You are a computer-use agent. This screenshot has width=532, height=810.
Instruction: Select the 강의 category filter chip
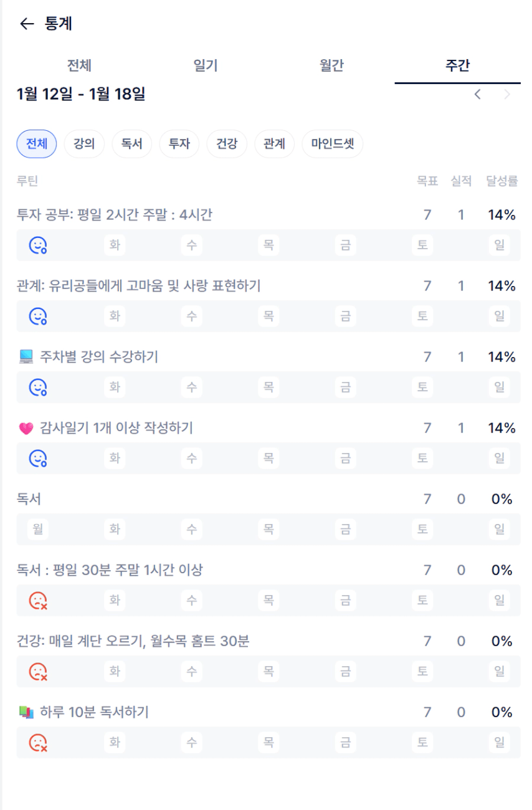[x=84, y=144]
